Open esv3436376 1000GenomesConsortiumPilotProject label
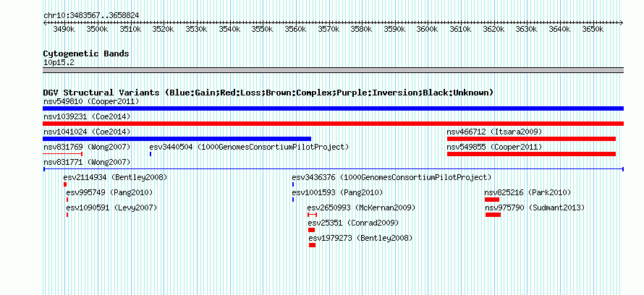The width and height of the screenshot is (644, 295). coord(391,177)
